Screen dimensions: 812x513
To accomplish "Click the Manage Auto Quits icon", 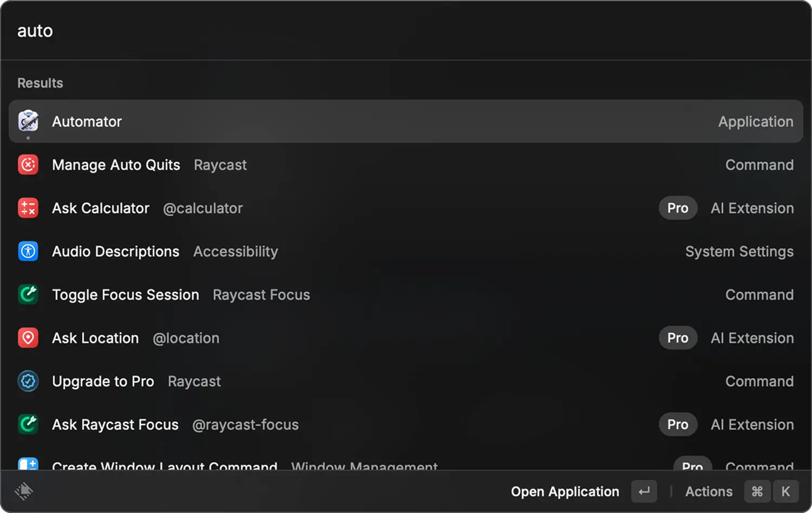I will coord(28,165).
